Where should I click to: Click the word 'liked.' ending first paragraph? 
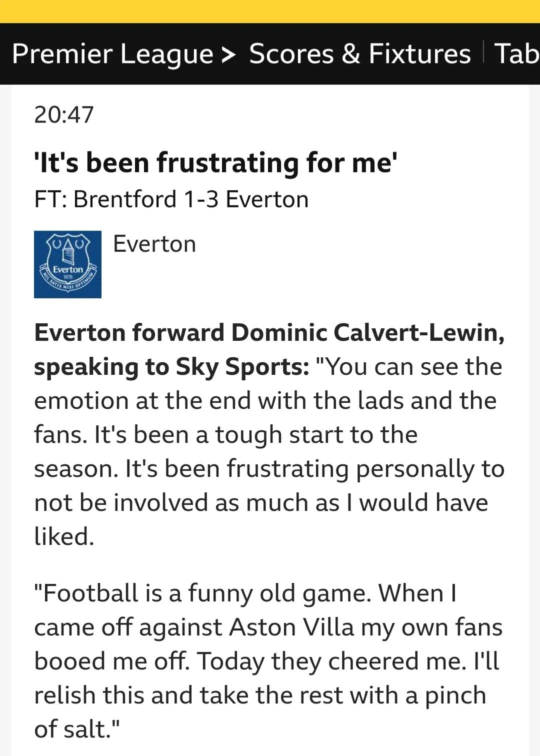click(64, 537)
